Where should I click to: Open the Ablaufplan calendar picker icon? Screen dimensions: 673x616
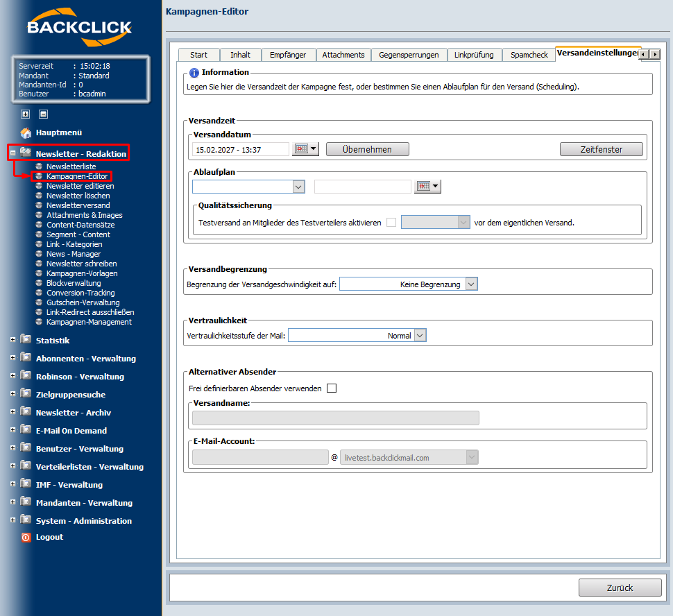pos(427,187)
